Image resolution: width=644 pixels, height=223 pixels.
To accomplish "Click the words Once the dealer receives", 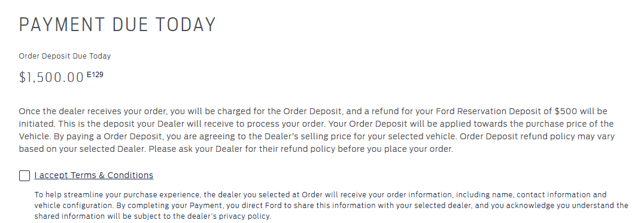I will tap(69, 111).
